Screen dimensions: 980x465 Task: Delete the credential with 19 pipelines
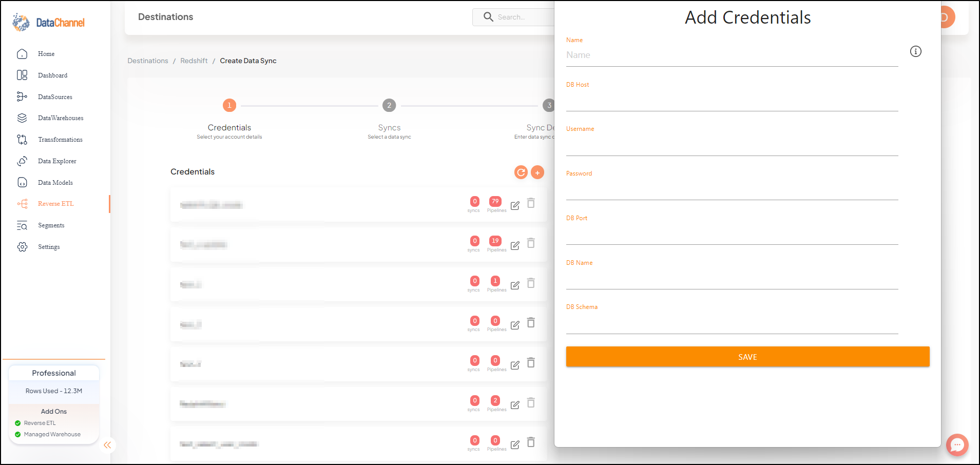531,243
